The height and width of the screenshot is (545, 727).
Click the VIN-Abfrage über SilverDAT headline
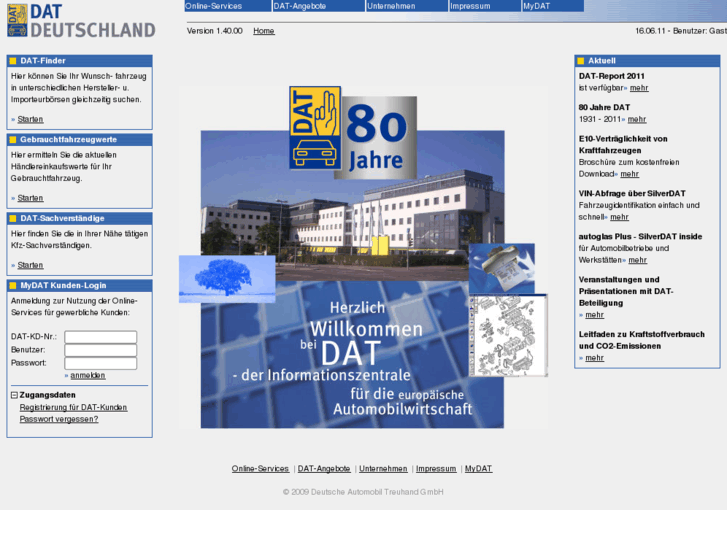point(632,194)
